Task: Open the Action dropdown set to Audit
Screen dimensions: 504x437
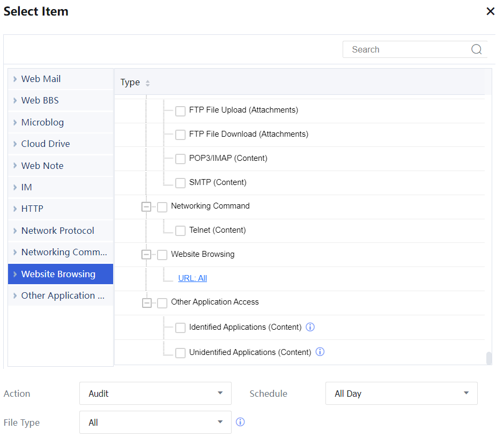Action: pyautogui.click(x=155, y=394)
